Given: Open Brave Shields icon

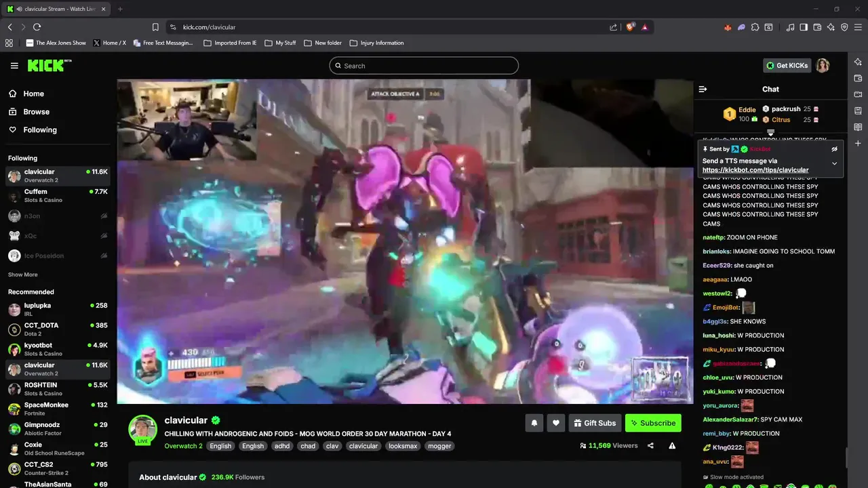Looking at the screenshot, I should (630, 27).
